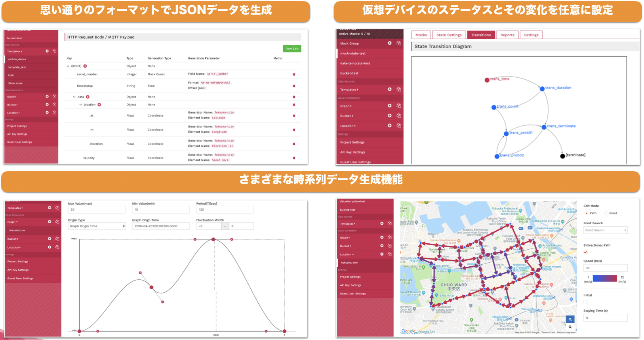Image resolution: width=644 pixels, height=340 pixels.
Task: Add a Bucket in the curve editor sidebar
Action: pos(50,239)
